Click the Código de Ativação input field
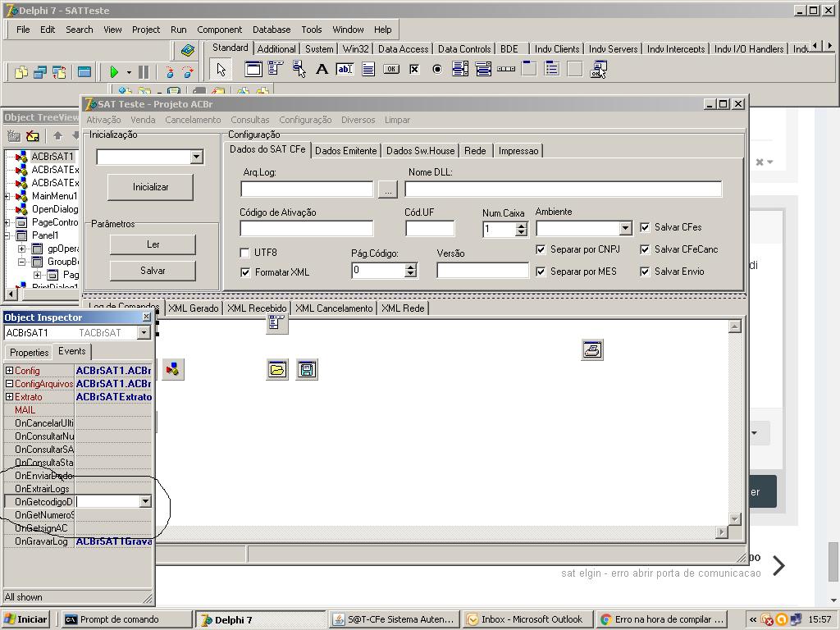The width and height of the screenshot is (840, 630). pos(307,229)
